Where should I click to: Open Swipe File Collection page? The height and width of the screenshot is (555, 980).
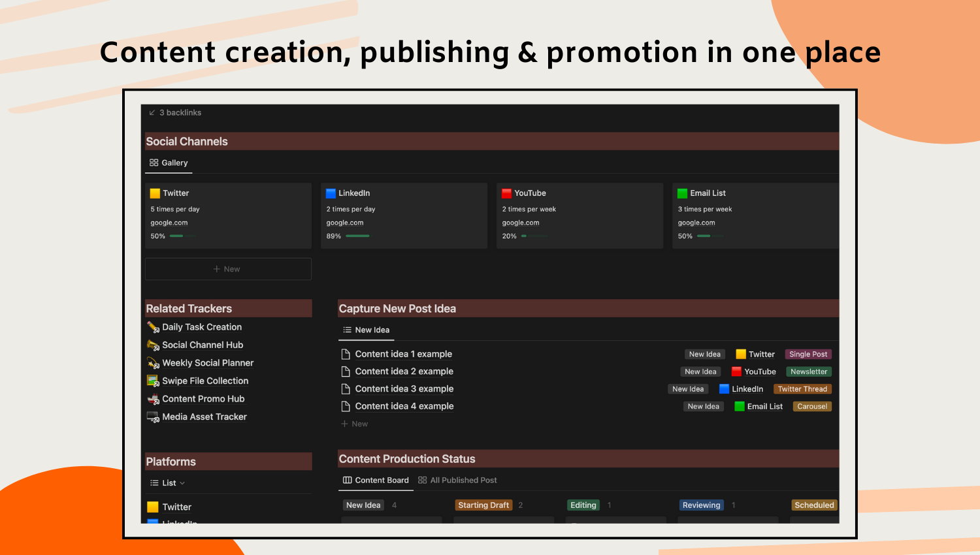click(x=205, y=381)
